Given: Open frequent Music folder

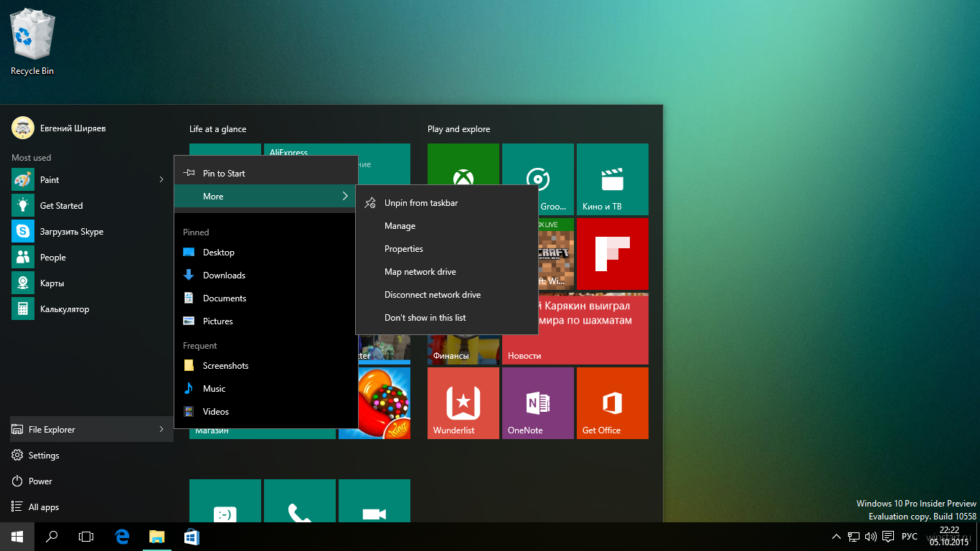Looking at the screenshot, I should click(x=266, y=389).
